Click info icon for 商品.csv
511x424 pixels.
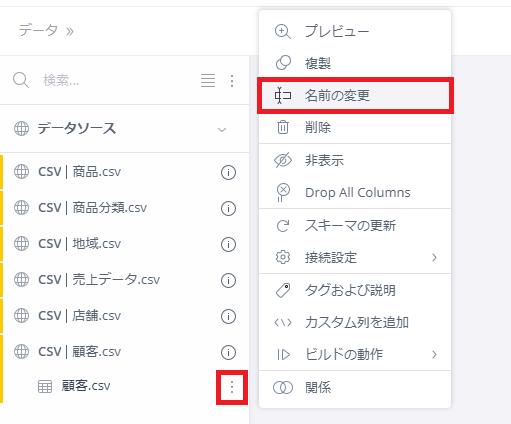point(228,172)
